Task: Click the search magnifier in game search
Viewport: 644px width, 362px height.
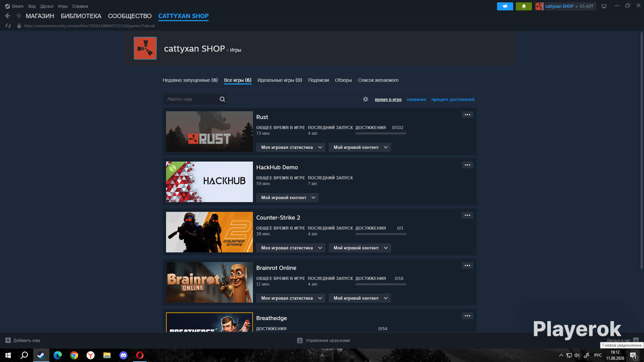Action: [222, 99]
